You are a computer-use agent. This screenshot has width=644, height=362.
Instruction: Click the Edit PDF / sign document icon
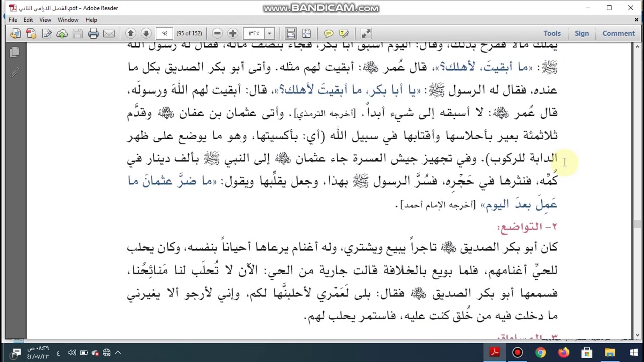pos(47,33)
